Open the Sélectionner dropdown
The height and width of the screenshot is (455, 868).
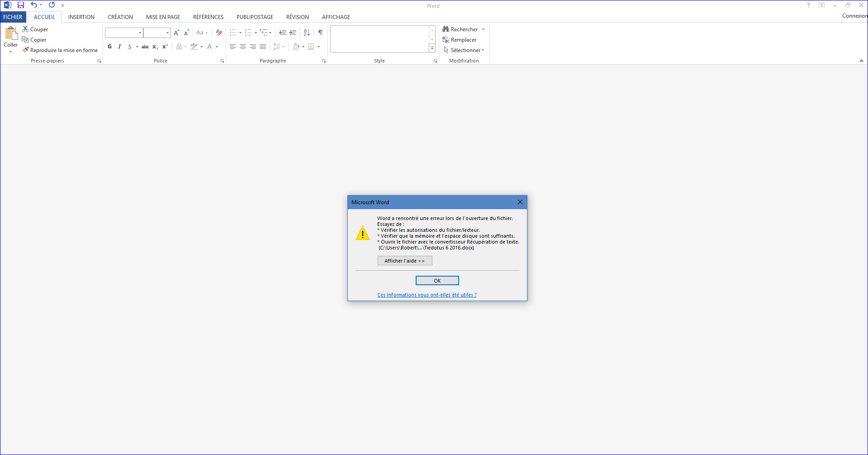click(464, 50)
